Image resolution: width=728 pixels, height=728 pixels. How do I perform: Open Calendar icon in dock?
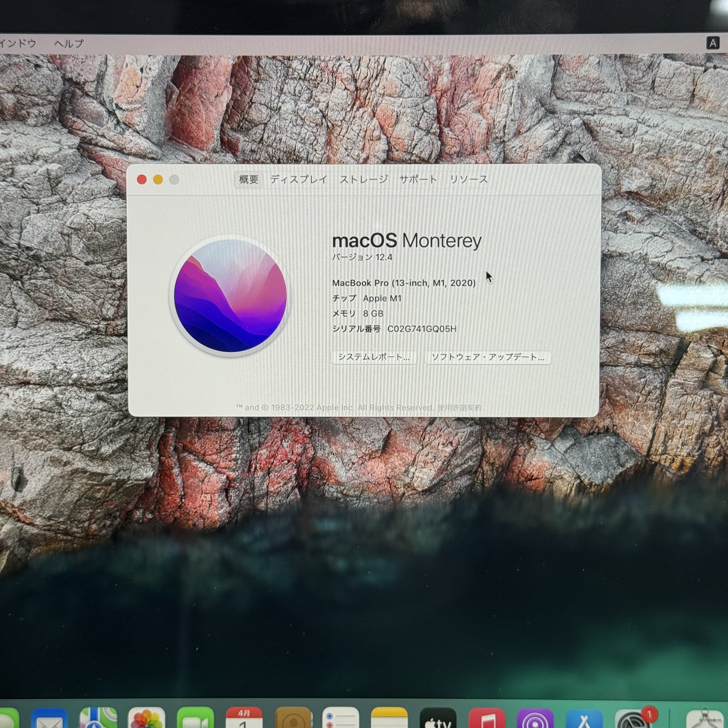(x=244, y=718)
